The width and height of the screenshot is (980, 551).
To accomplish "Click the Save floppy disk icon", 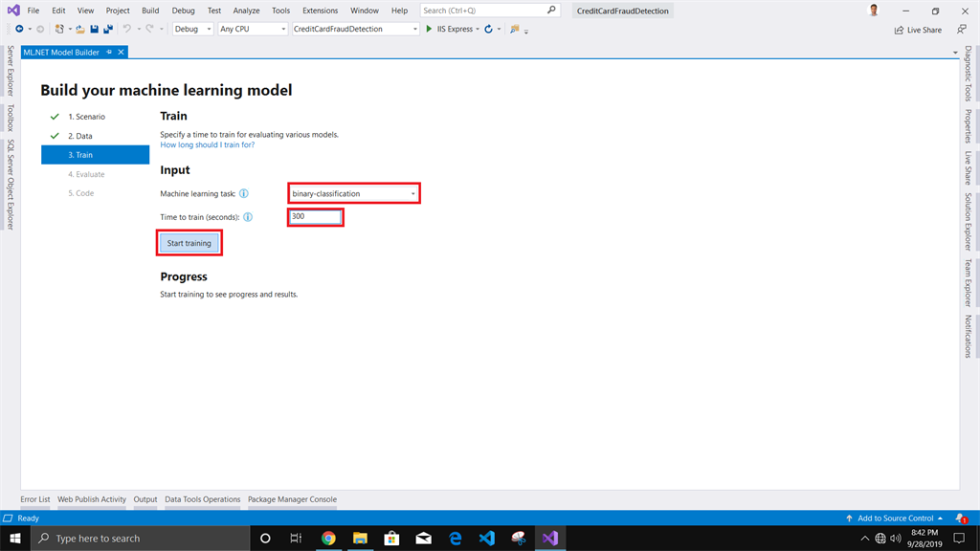I will [x=95, y=29].
